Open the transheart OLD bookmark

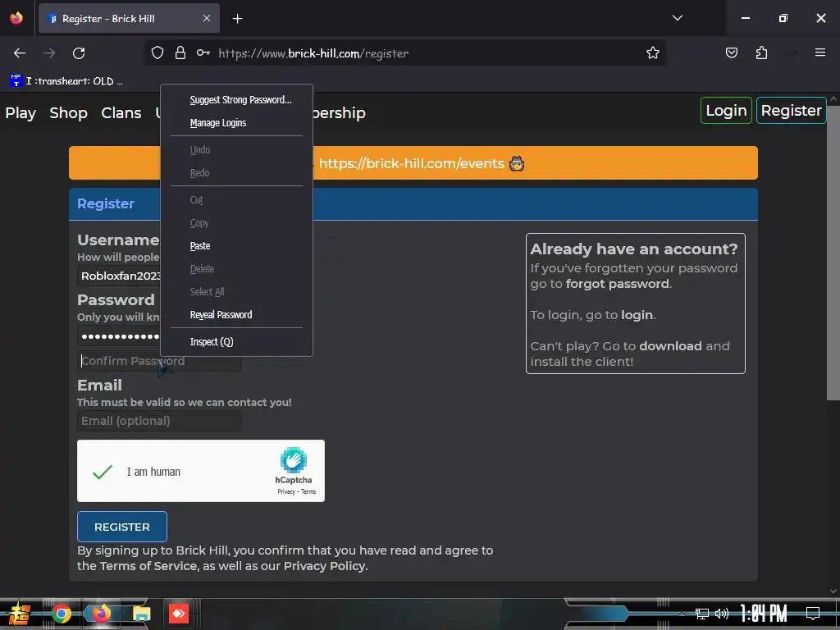[x=66, y=81]
